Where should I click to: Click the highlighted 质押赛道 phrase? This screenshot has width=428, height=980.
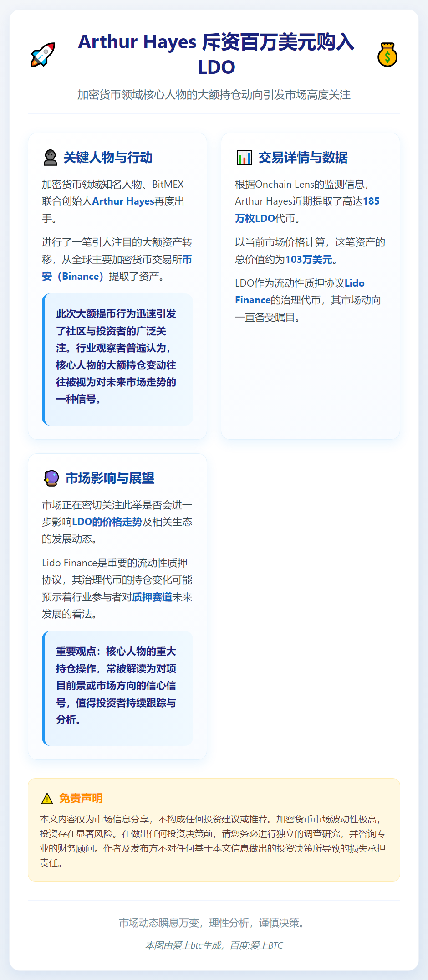click(x=152, y=597)
